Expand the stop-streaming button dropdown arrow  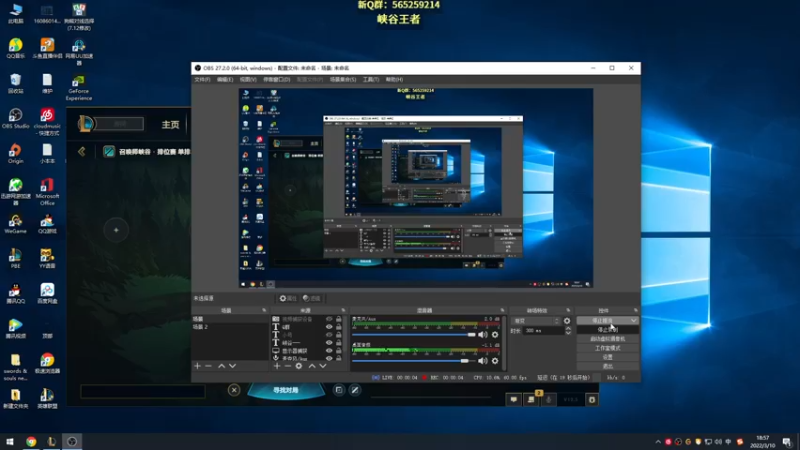coord(634,320)
